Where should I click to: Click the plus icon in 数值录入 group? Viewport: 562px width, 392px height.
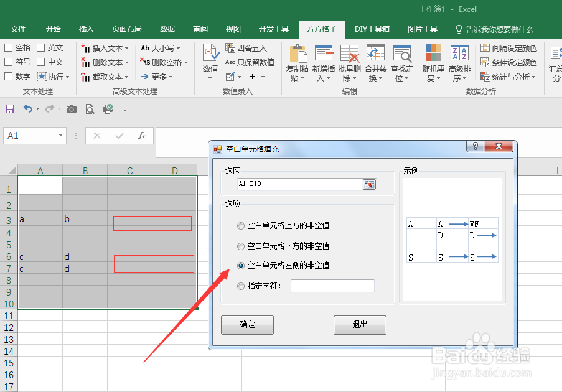click(253, 77)
